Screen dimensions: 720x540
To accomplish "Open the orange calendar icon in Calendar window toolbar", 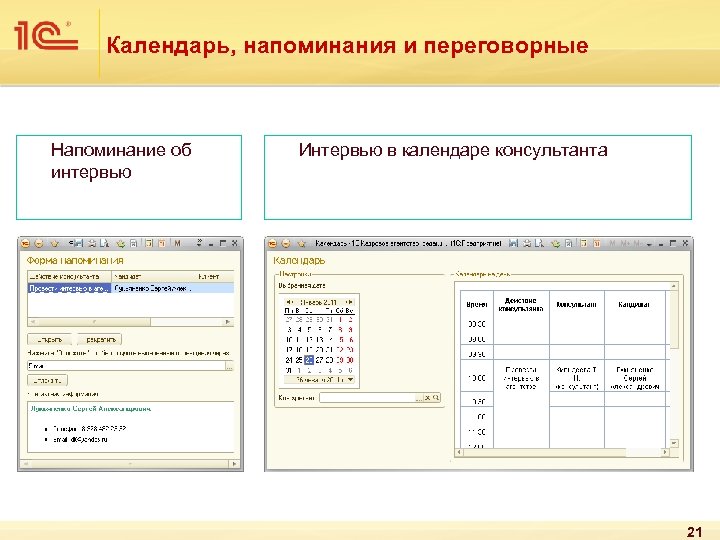I will (x=597, y=243).
